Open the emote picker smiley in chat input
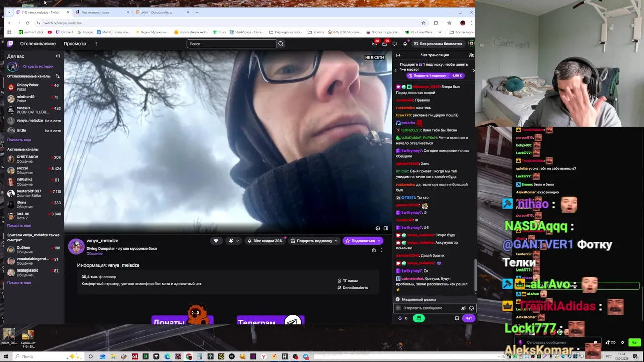 pos(471,308)
